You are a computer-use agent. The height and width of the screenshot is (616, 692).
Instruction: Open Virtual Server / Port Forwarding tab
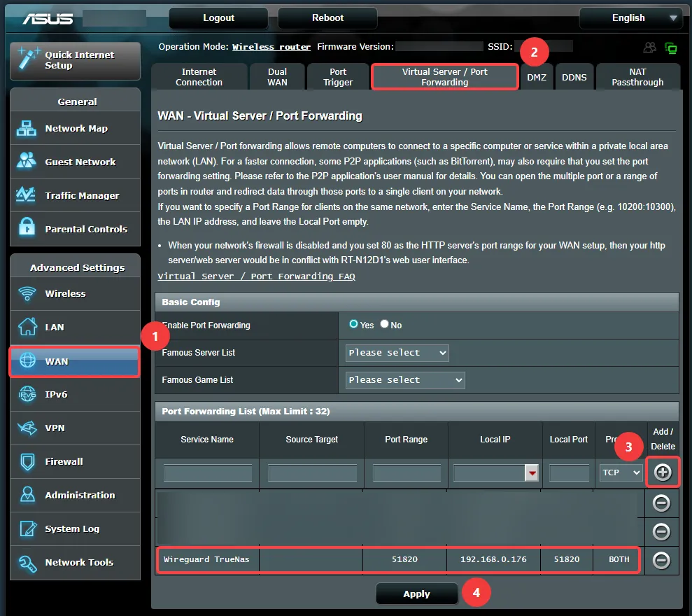point(445,77)
